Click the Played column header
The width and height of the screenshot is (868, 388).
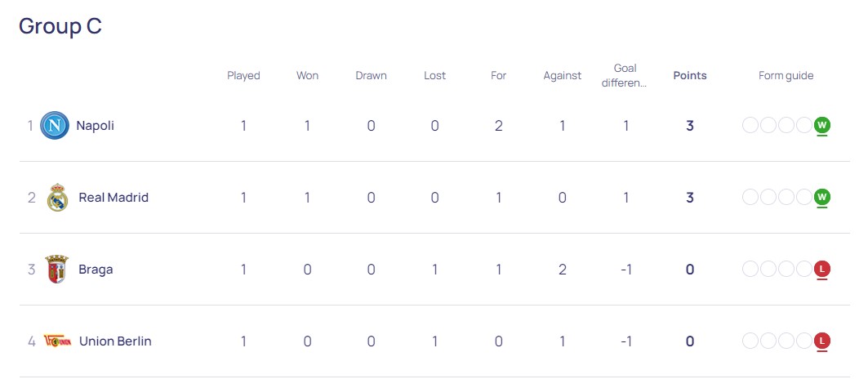coord(243,76)
